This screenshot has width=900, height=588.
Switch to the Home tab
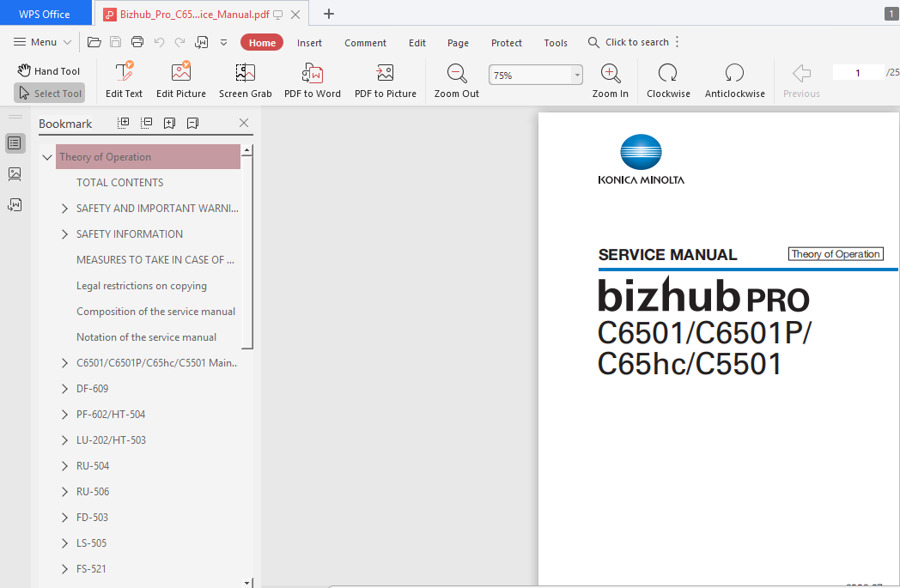262,42
